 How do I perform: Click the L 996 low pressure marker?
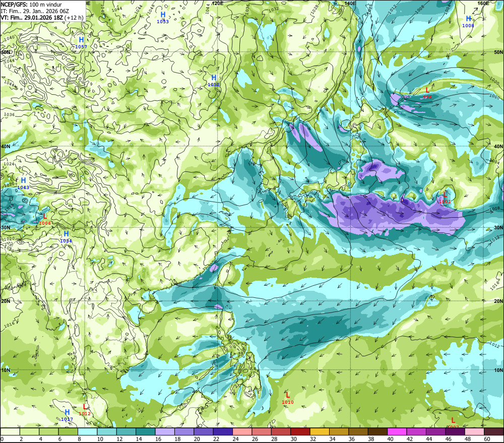coord(427,93)
